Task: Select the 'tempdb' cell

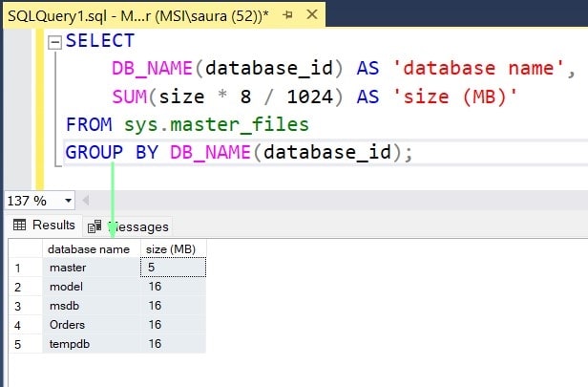Action: coord(92,344)
